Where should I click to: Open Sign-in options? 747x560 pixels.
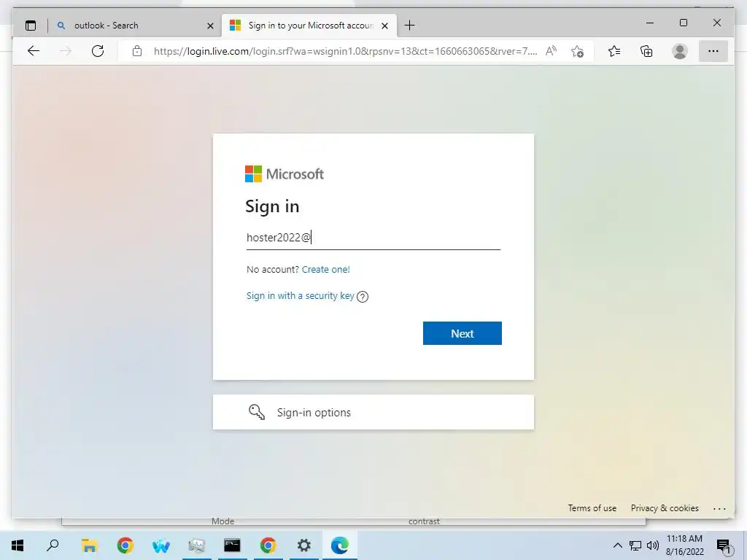373,413
